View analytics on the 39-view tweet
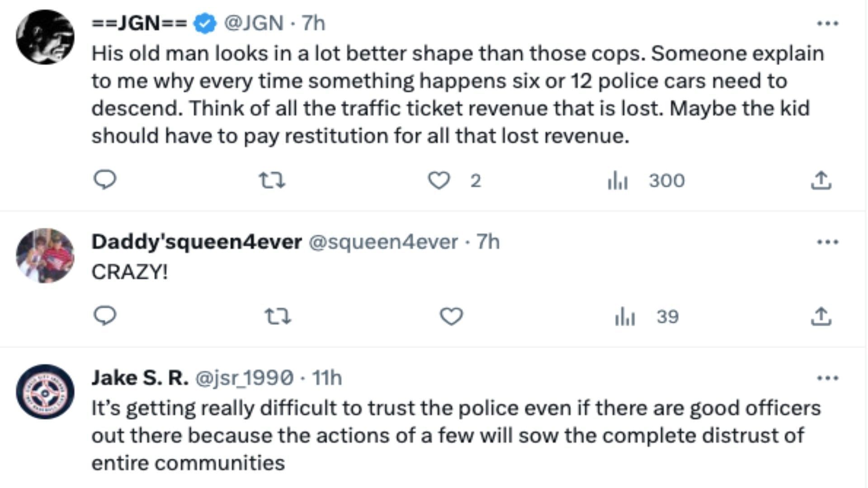 click(625, 317)
